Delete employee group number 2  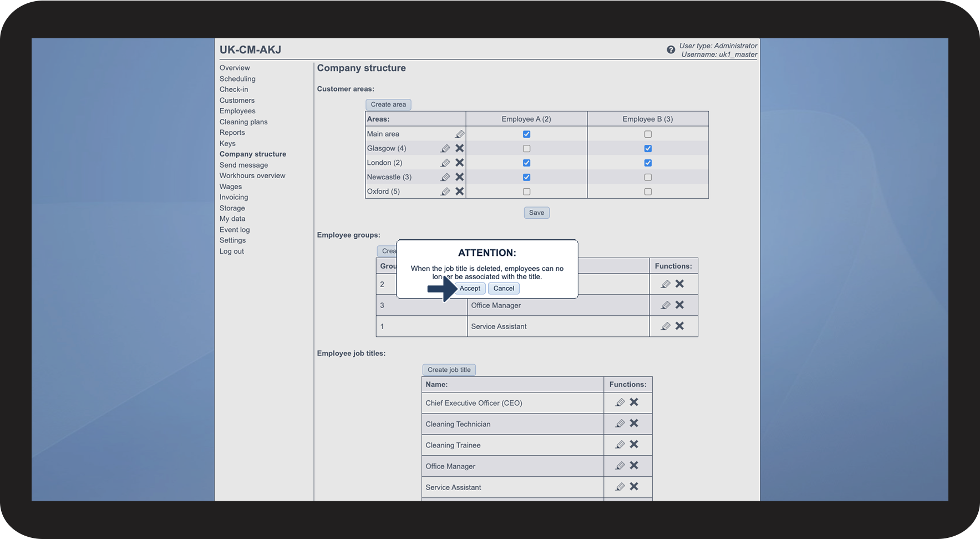(x=679, y=284)
